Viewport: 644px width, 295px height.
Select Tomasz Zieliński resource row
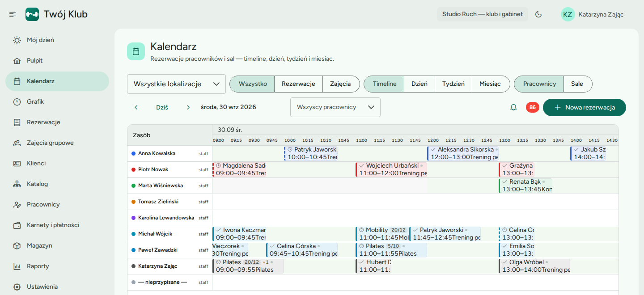(169, 202)
